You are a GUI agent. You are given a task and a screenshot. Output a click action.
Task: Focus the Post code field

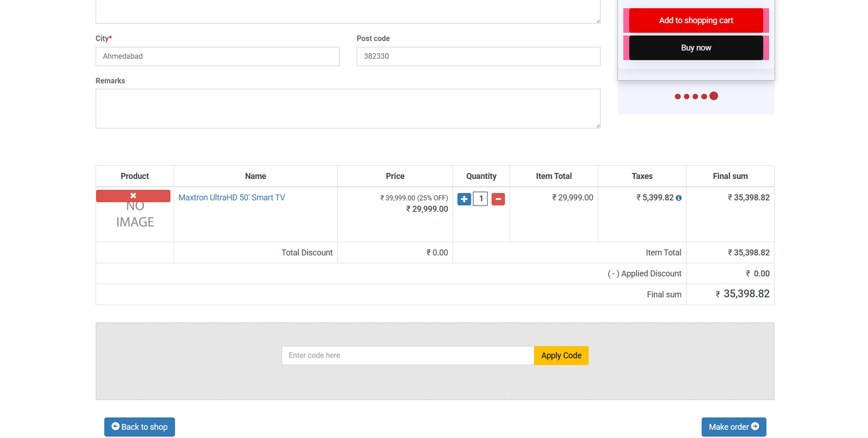click(x=478, y=56)
